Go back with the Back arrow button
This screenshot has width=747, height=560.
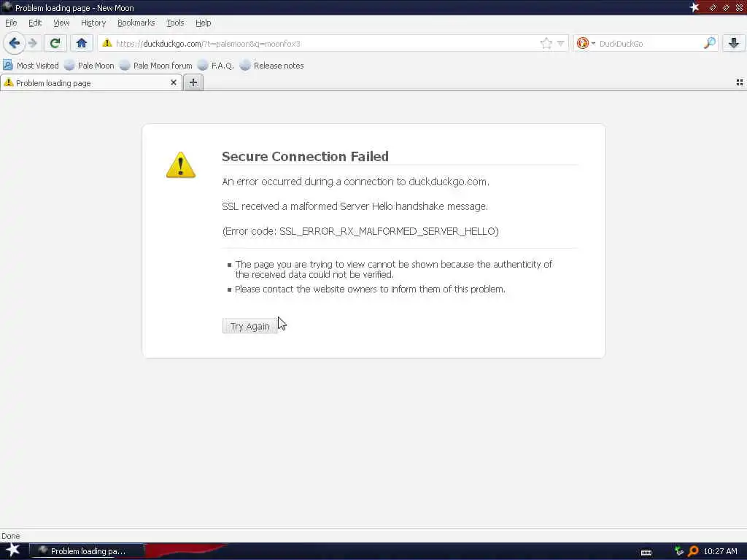click(15, 43)
